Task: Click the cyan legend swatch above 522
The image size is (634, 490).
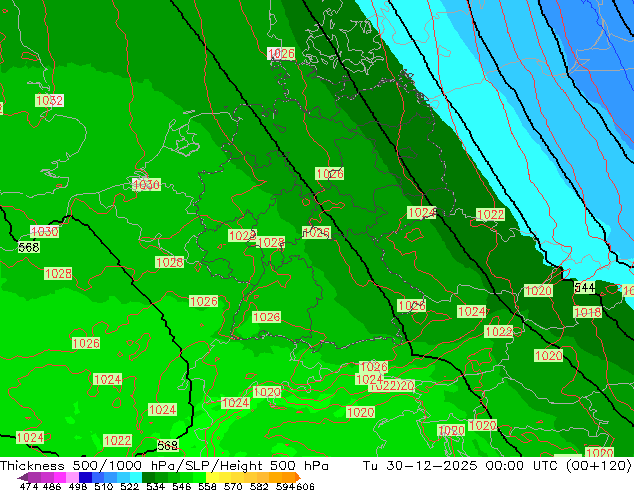Action: 136,477
